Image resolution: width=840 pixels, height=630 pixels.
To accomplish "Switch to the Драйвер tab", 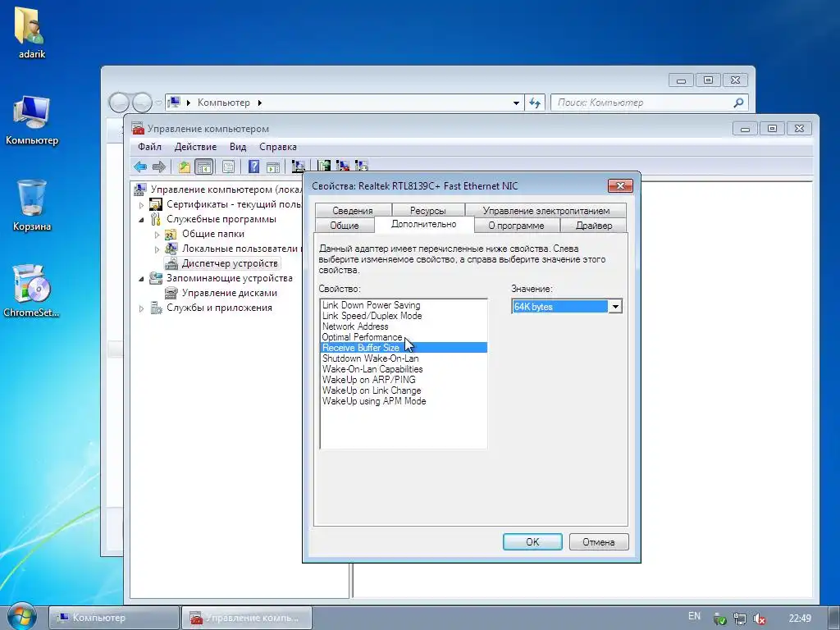I will (x=594, y=226).
